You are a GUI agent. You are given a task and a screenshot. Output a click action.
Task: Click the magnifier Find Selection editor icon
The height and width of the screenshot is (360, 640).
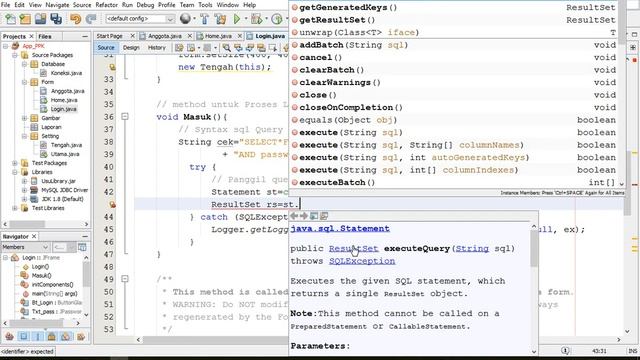click(x=227, y=48)
